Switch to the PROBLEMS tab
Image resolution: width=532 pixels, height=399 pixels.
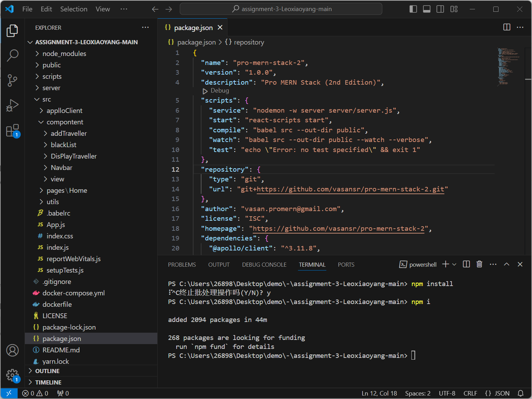(x=182, y=265)
